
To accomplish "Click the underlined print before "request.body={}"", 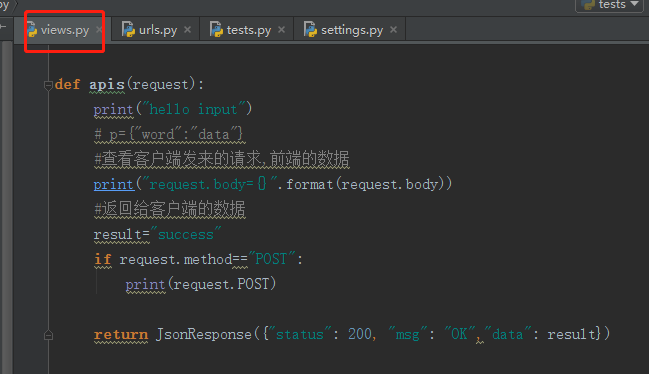I will pyautogui.click(x=114, y=185).
